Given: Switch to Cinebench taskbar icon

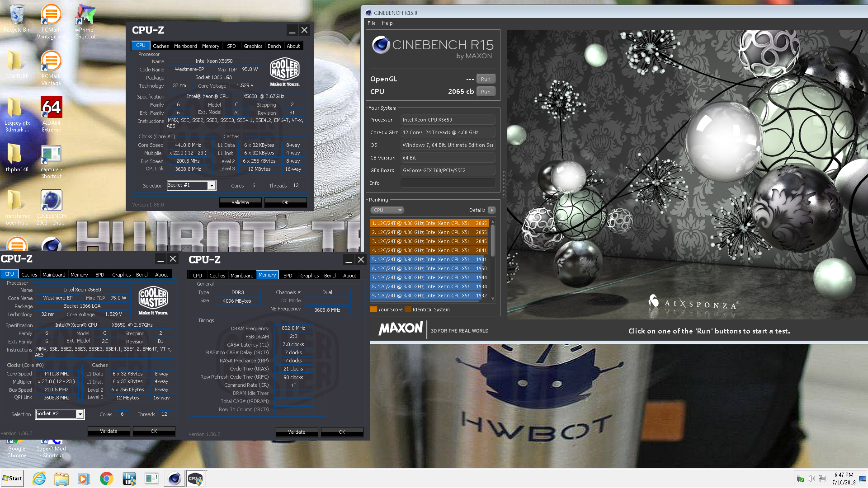Looking at the screenshot, I should 174,479.
